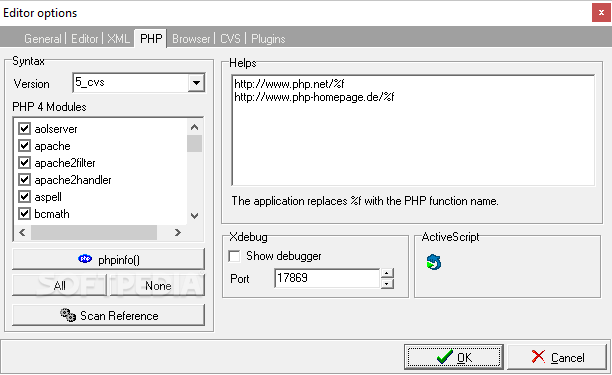The width and height of the screenshot is (612, 375).
Task: Open the Plugins tab
Action: point(268,39)
